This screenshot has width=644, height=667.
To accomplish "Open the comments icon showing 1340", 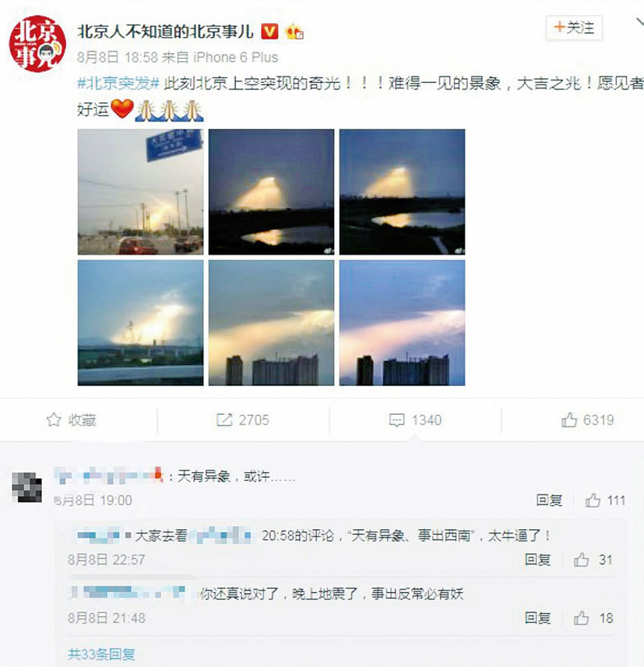I will coord(397,420).
